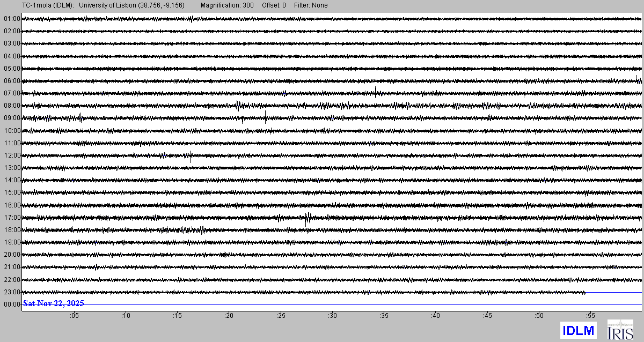Screen dimensions: 644x342
Task: Click the :05 minute axis marker
Action: [74, 316]
